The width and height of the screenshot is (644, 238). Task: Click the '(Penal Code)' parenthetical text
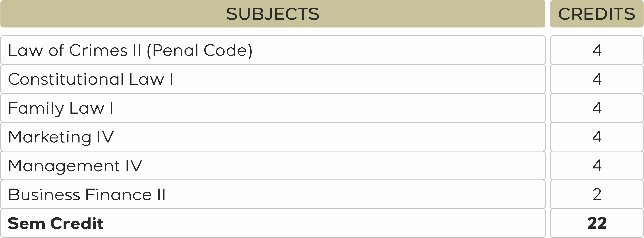[x=199, y=51]
